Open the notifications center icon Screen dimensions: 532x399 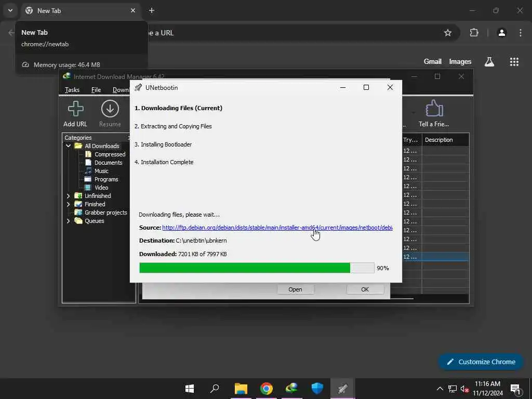(x=515, y=389)
